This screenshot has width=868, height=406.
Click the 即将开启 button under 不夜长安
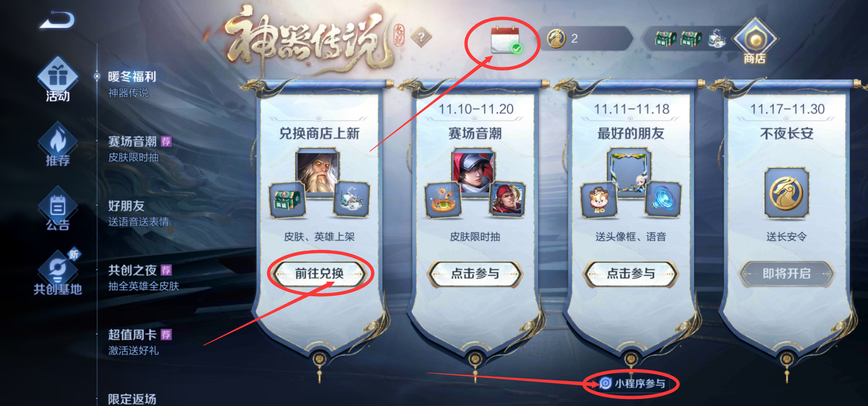(786, 274)
